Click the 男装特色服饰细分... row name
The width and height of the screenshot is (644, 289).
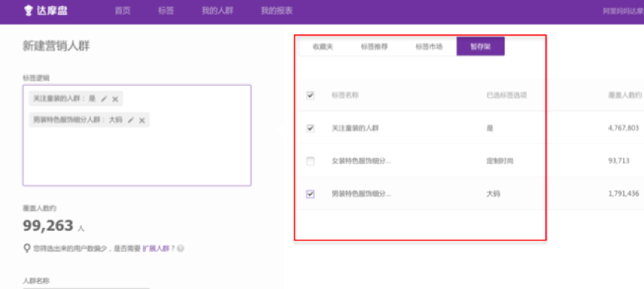[361, 194]
